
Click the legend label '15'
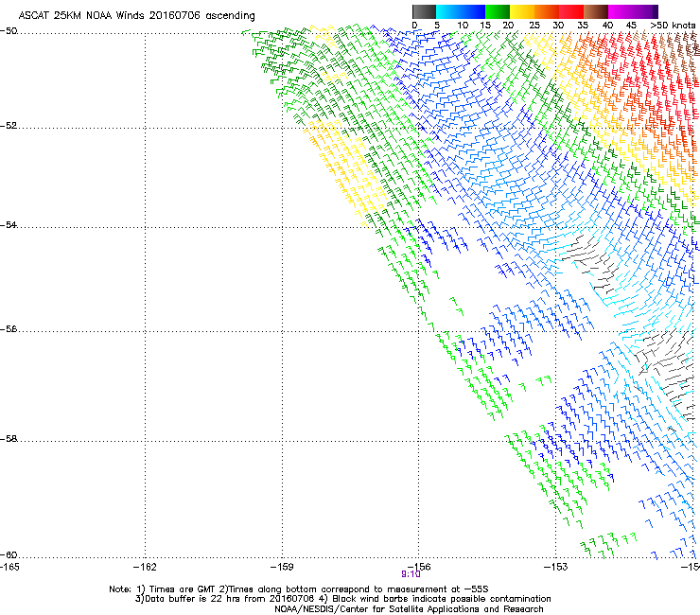coord(485,26)
